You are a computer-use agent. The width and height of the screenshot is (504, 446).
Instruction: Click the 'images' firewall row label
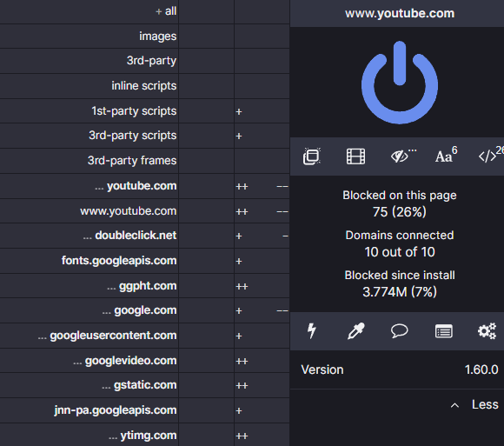pos(157,36)
